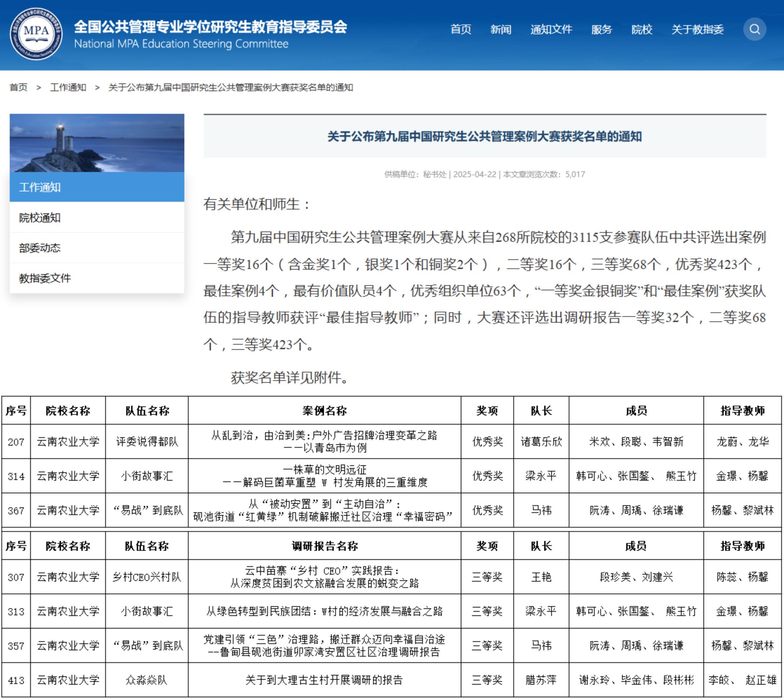The width and height of the screenshot is (784, 698).
Task: Click the blue article headline
Action: pyautogui.click(x=484, y=136)
